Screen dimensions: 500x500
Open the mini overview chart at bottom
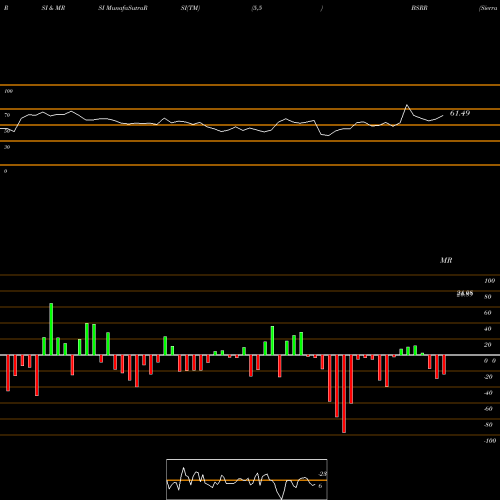[x=247, y=479]
